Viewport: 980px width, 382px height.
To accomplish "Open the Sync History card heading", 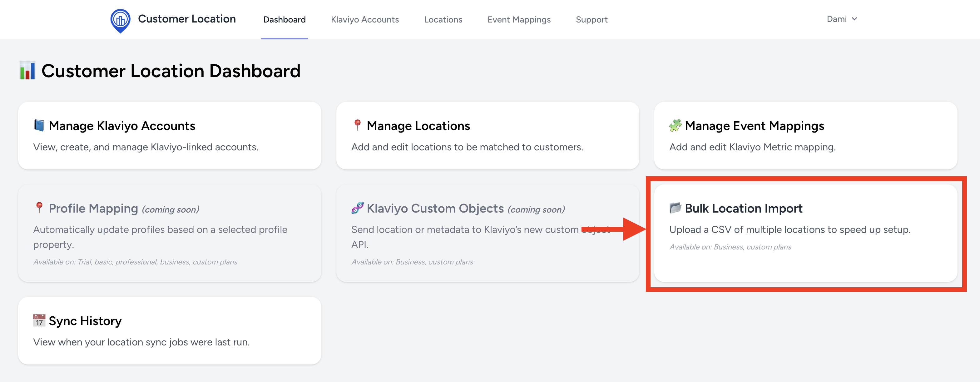I will [85, 321].
